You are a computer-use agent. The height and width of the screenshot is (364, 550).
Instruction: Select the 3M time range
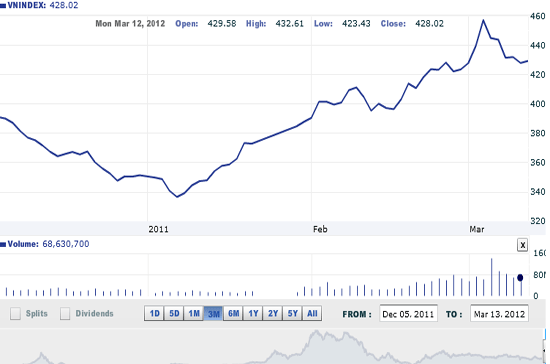[213, 314]
